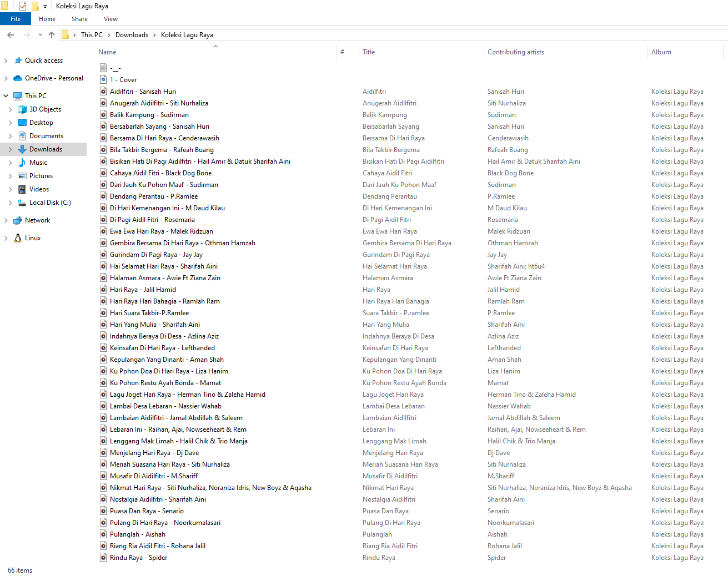This screenshot has height=576, width=728.
Task: Click the Music note icon
Action: point(22,163)
